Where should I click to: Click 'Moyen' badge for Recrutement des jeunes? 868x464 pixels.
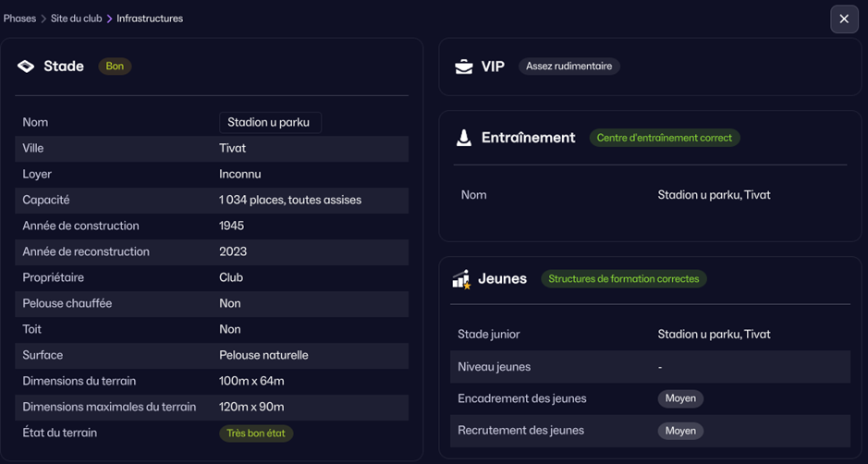(x=680, y=431)
